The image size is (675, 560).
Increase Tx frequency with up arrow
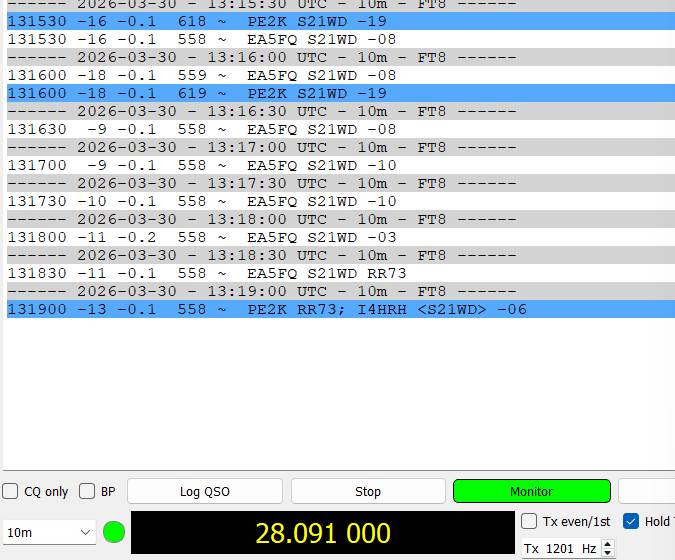click(608, 544)
